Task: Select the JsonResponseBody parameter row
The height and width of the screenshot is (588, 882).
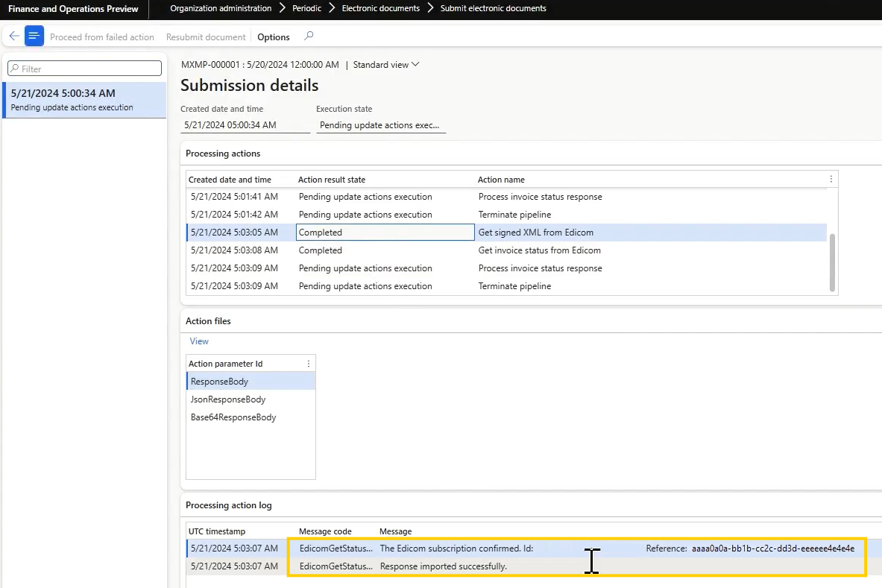Action: click(229, 399)
